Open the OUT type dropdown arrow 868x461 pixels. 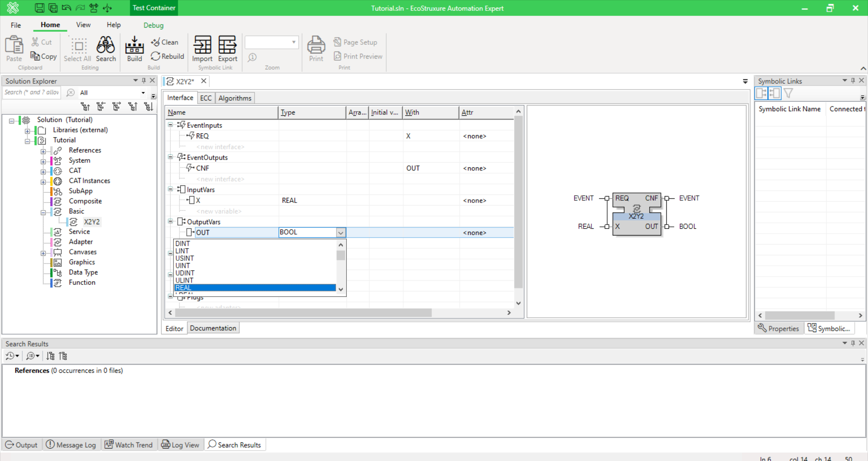click(341, 232)
